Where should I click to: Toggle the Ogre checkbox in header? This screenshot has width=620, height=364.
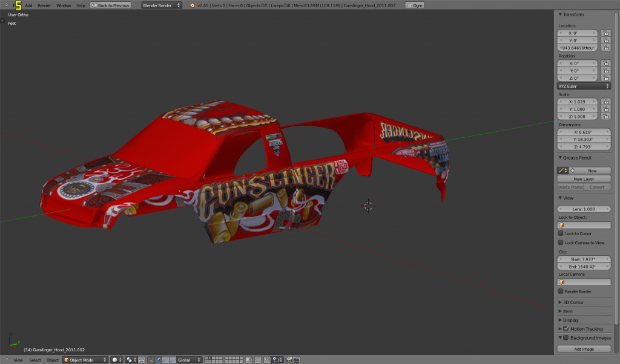coord(410,5)
